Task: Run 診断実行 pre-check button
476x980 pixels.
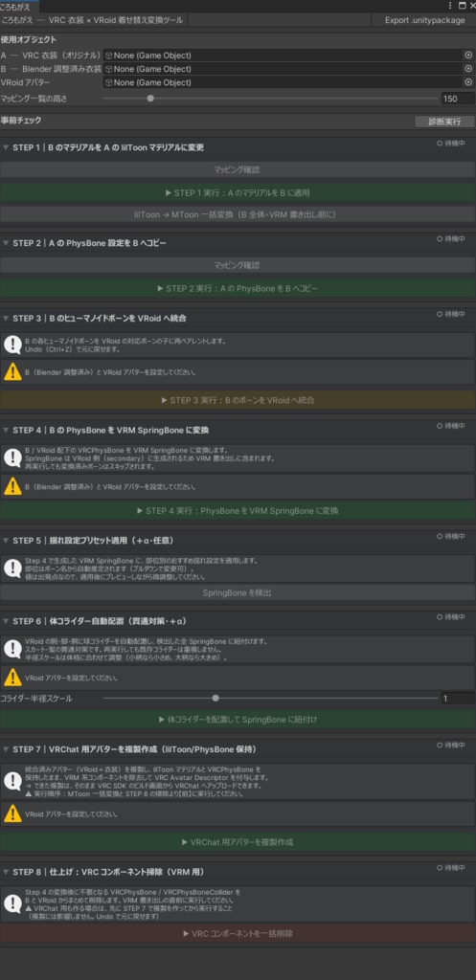Action: (x=444, y=122)
